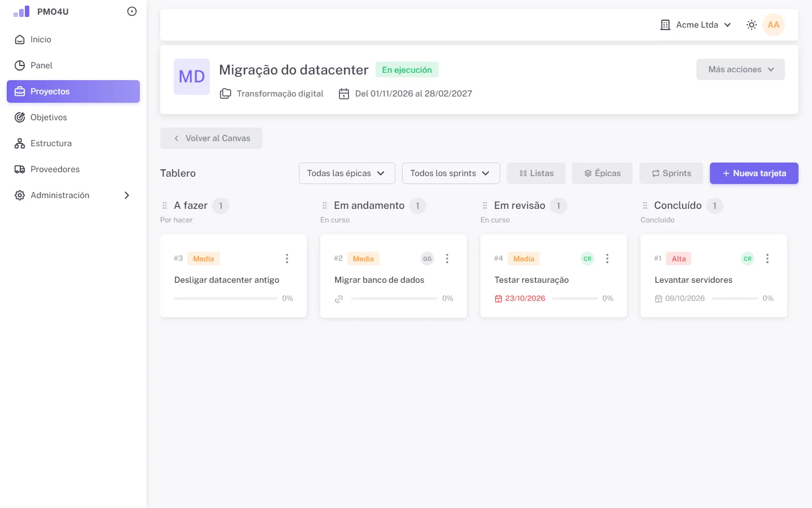The image size is (812, 508).
Task: Click the PMO4U logo icon
Action: 21,12
